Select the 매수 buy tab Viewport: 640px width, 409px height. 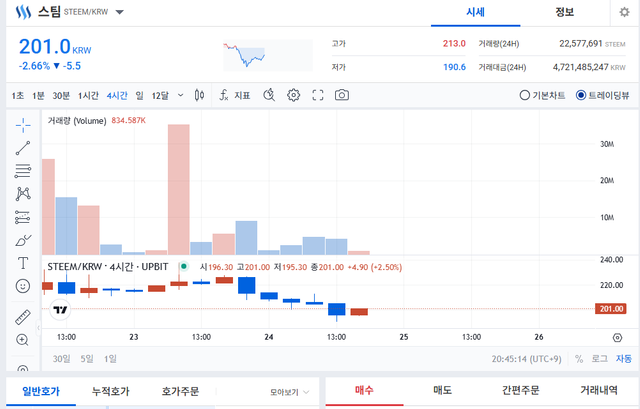364,390
